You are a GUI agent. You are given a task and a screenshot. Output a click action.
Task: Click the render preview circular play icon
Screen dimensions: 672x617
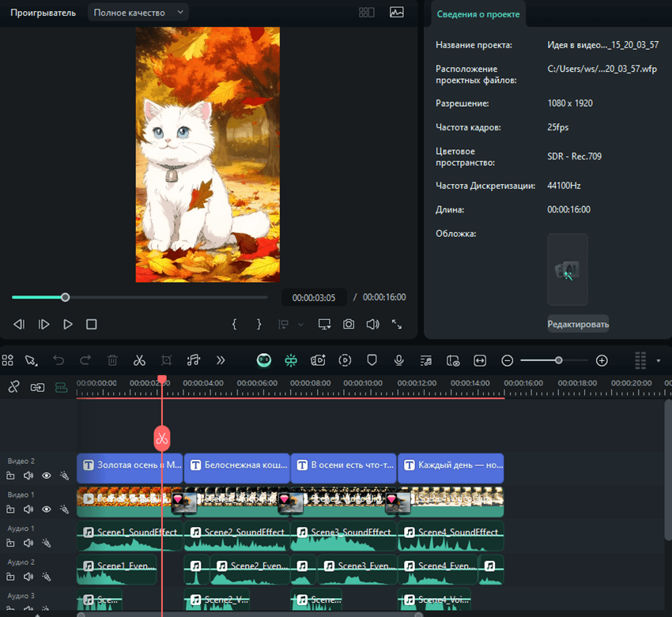click(345, 360)
